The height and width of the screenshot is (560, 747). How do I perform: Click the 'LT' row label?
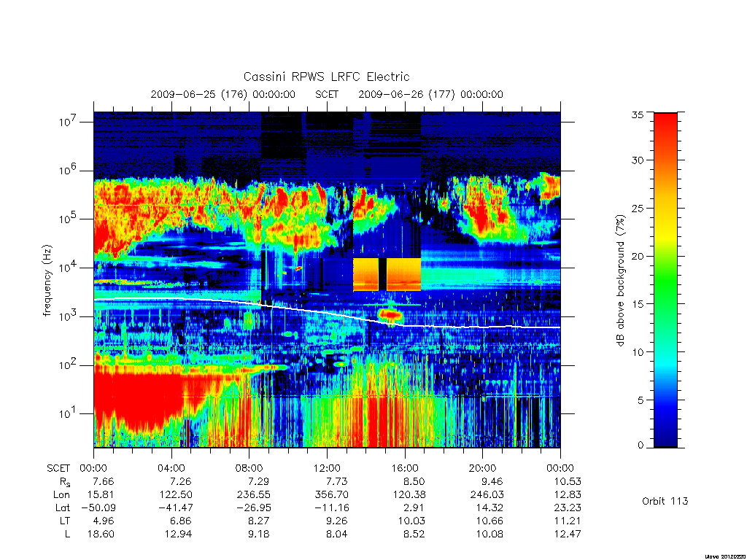65,521
